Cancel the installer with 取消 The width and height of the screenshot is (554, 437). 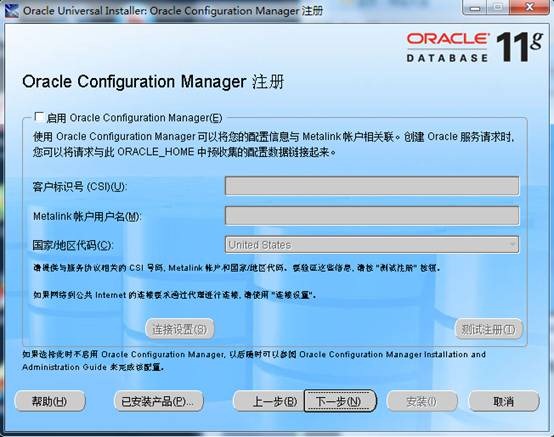tap(504, 401)
